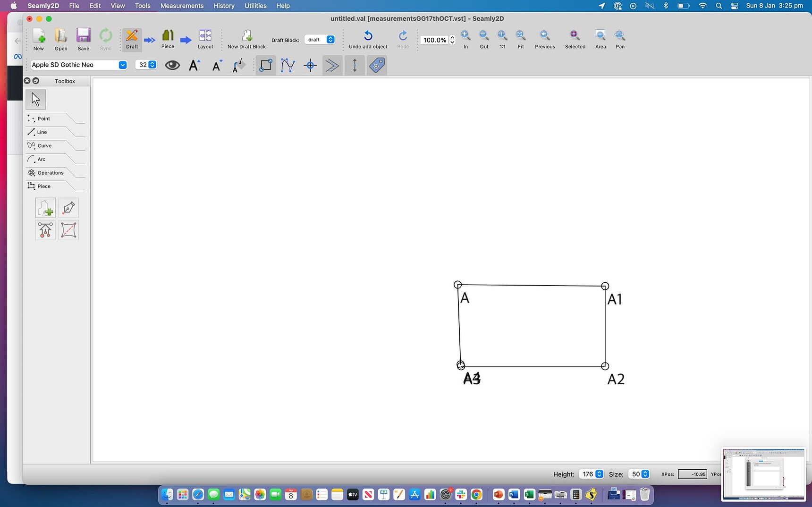The image size is (812, 507).
Task: Open the History menu in the menu bar
Action: (x=223, y=6)
